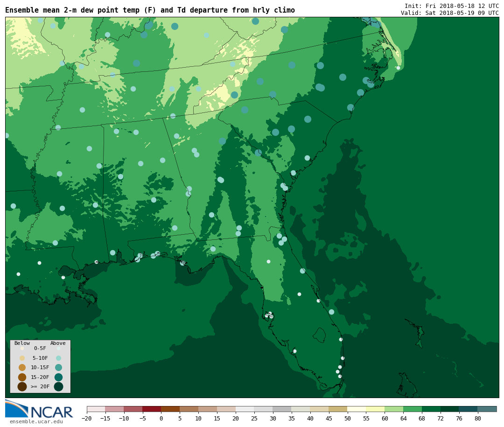Click the NCAR logo
504x427 pixels.
coord(39,409)
